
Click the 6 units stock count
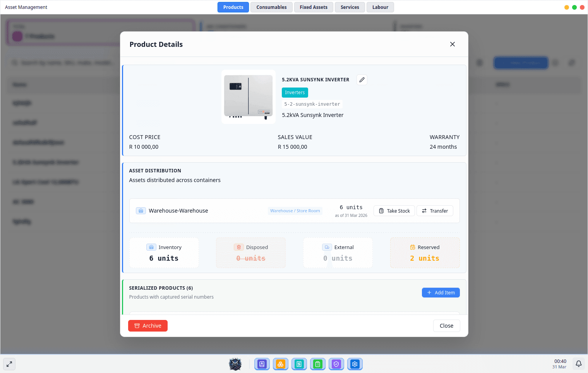point(351,207)
